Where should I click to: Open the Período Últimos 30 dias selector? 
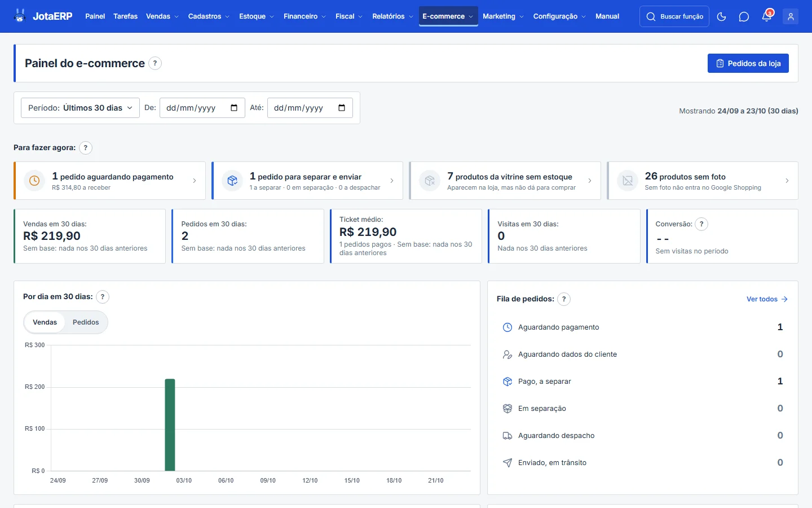click(80, 108)
